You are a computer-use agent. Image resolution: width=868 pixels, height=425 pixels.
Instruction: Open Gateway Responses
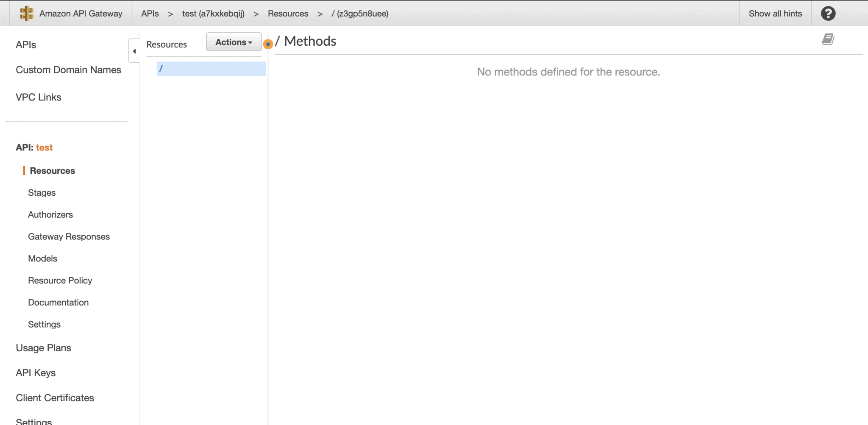(69, 236)
